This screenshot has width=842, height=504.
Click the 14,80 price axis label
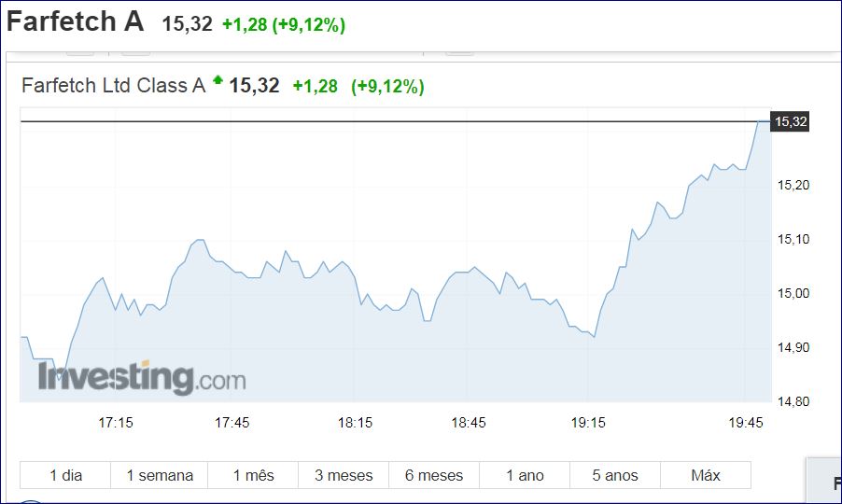(x=793, y=402)
